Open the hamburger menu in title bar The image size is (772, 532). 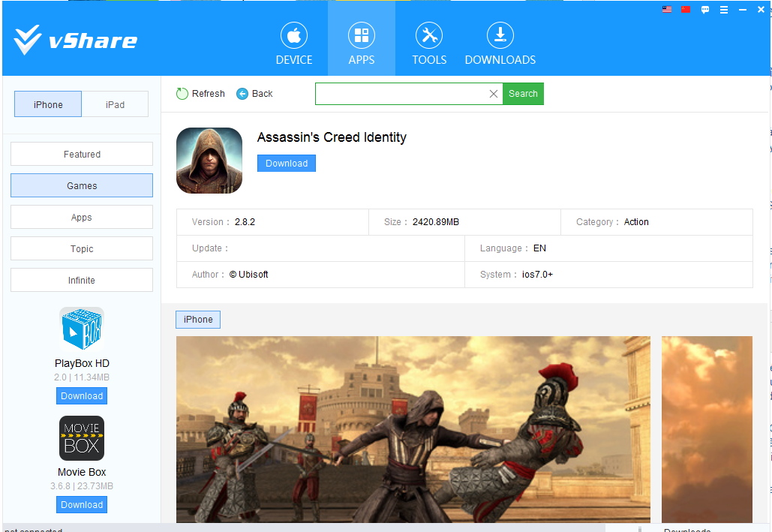[x=724, y=10]
